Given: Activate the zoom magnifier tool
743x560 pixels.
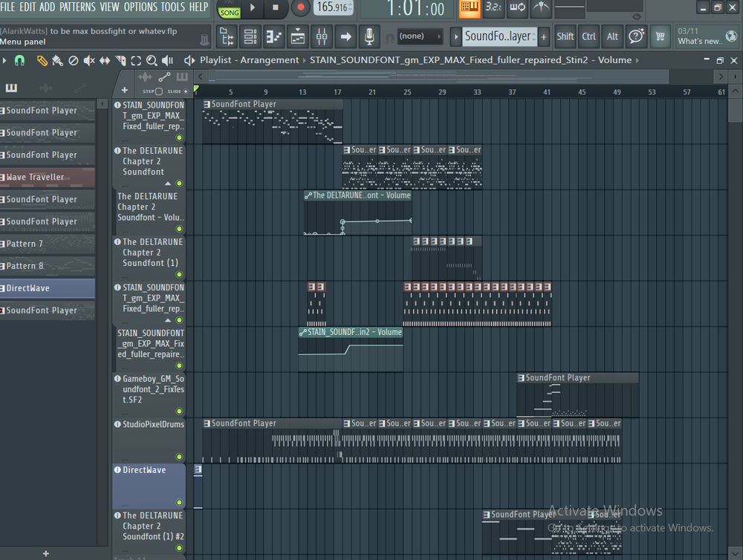Looking at the screenshot, I should tap(152, 60).
